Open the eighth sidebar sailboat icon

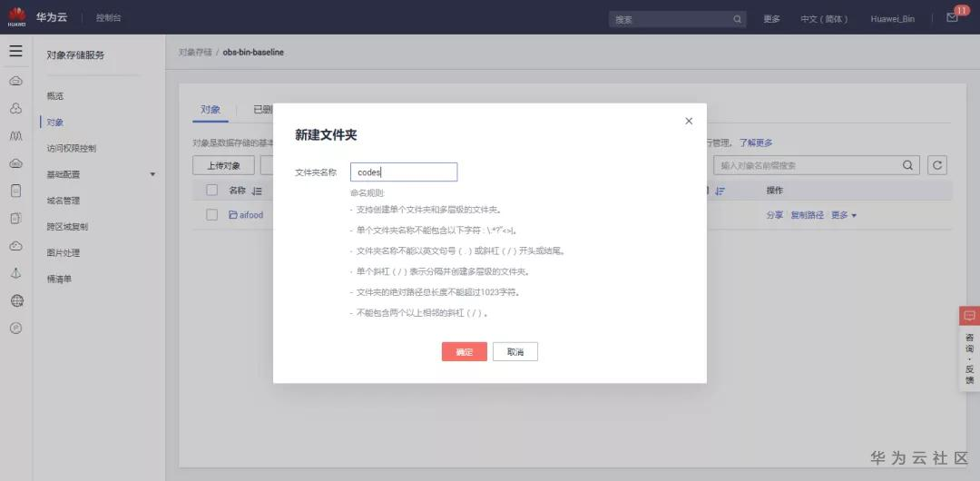(x=16, y=273)
